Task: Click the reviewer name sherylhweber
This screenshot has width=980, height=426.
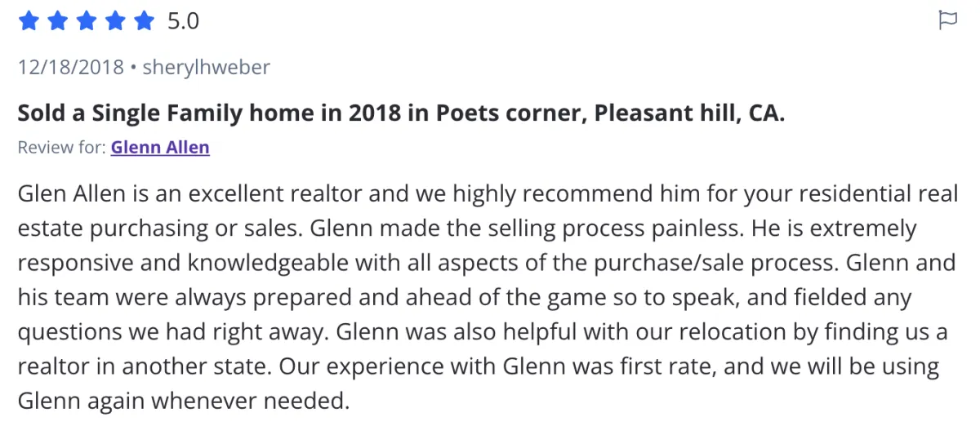Action: [x=206, y=67]
